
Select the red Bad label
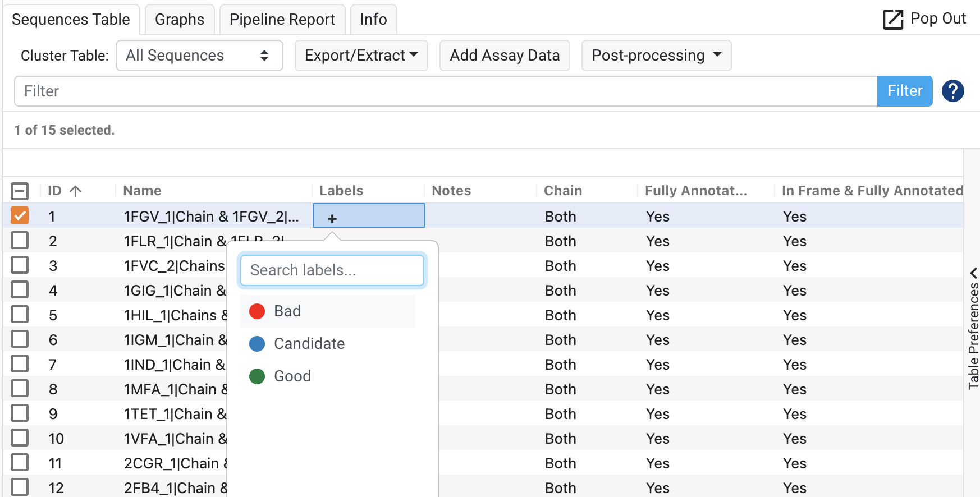[x=328, y=311]
